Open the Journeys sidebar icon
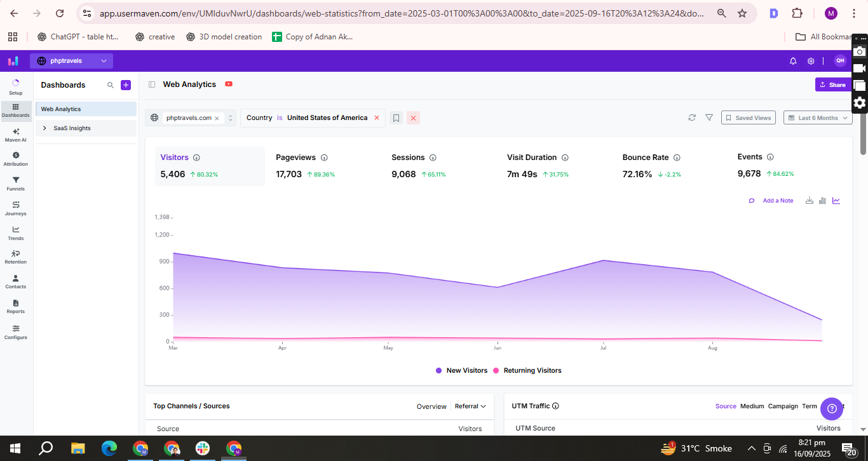This screenshot has width=868, height=461. tap(15, 209)
